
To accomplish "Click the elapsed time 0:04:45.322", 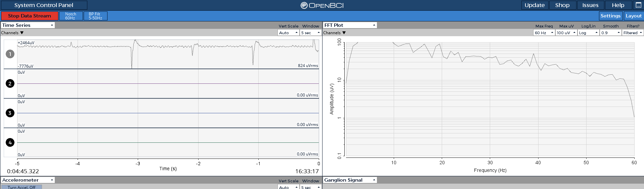I will coord(23,171).
